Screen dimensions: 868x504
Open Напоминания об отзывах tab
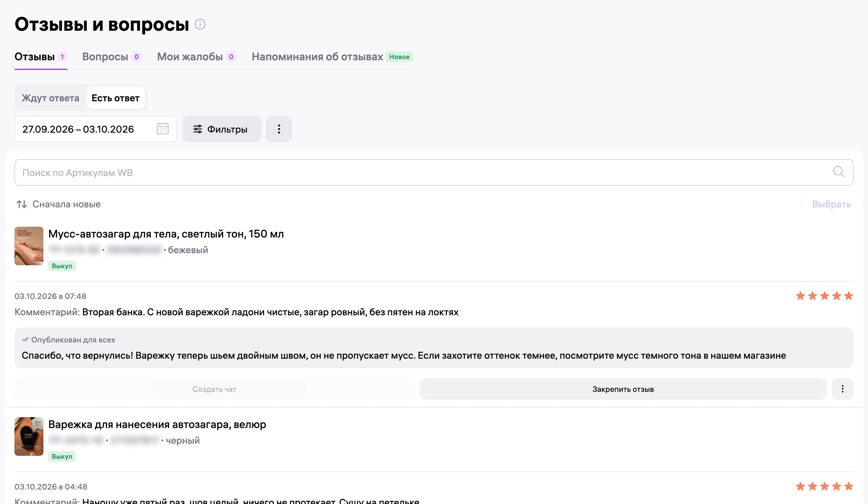point(332,57)
